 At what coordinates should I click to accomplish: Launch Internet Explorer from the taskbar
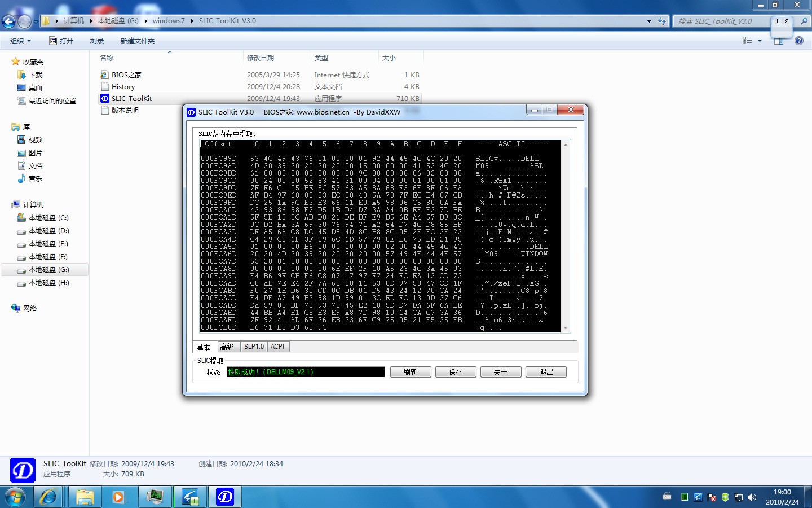click(48, 497)
